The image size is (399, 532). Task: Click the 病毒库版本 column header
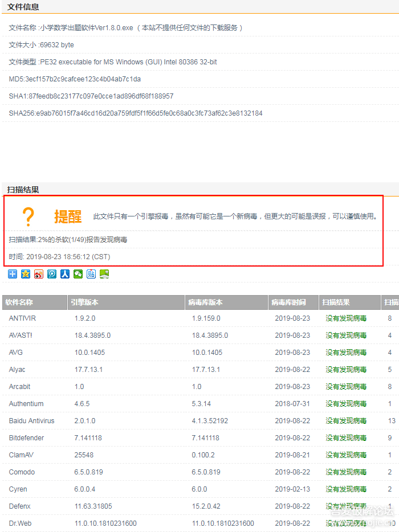click(x=205, y=302)
